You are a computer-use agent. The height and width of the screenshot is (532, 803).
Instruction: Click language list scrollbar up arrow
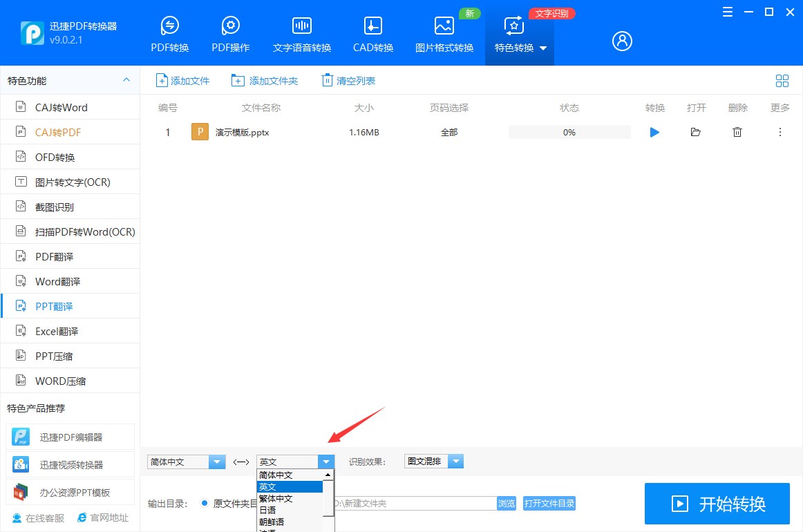pyautogui.click(x=328, y=475)
